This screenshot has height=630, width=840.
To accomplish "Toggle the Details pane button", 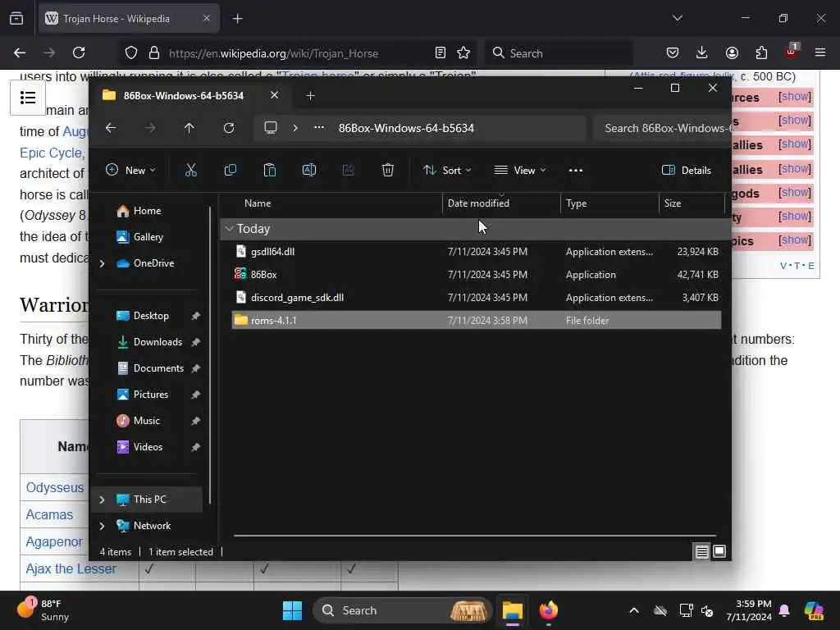I will pos(687,171).
